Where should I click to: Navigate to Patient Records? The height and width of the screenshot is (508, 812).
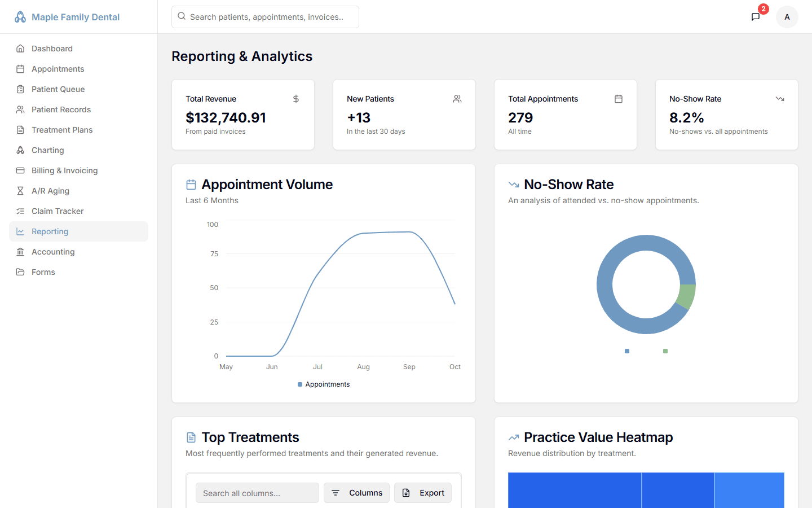(x=78, y=110)
